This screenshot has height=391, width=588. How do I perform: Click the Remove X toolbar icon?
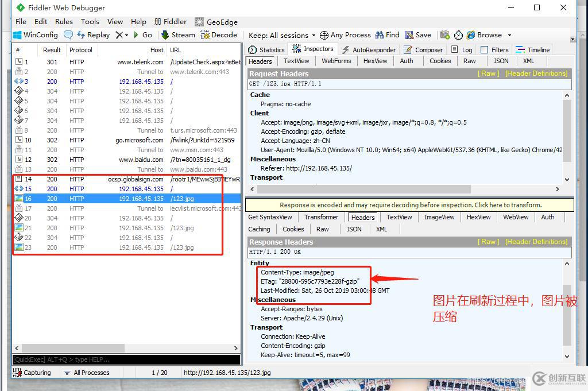click(119, 35)
